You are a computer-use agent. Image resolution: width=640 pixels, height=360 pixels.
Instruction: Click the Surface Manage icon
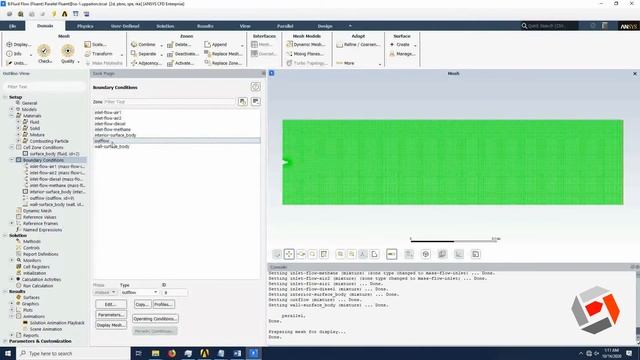(392, 53)
